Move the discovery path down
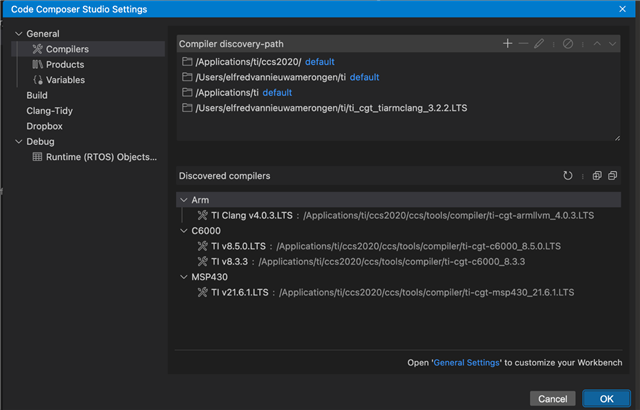The width and height of the screenshot is (640, 410). click(x=612, y=44)
